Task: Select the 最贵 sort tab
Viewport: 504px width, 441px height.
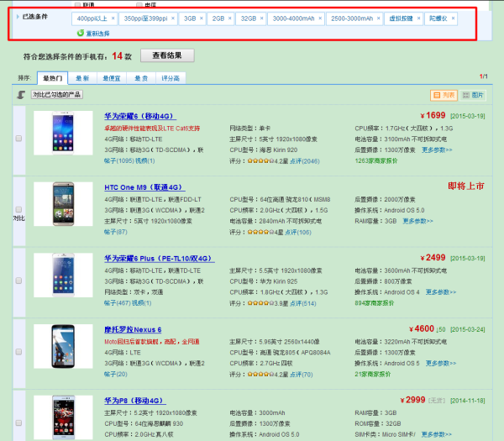Action: click(x=141, y=78)
